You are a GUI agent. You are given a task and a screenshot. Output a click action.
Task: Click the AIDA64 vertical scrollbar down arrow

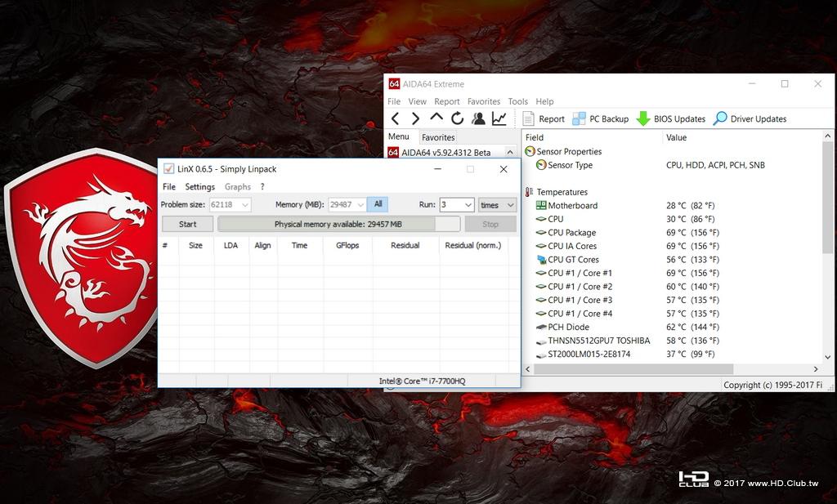coord(828,357)
